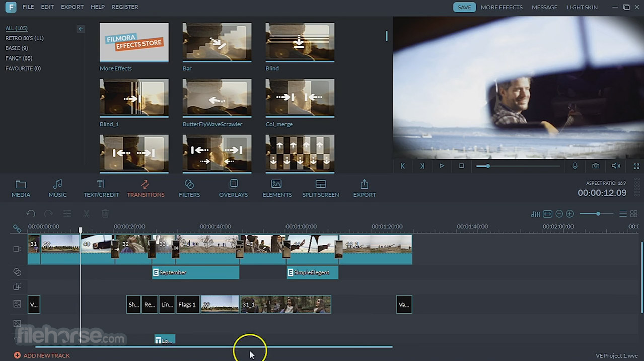This screenshot has width=644, height=361.
Task: Select the scissors split tool
Action: (x=86, y=214)
